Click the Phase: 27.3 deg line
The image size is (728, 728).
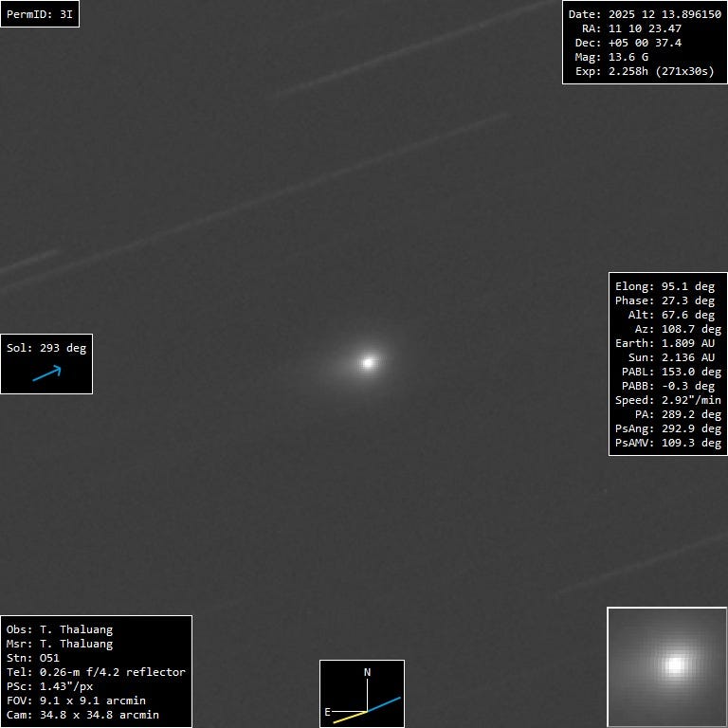[664, 300]
